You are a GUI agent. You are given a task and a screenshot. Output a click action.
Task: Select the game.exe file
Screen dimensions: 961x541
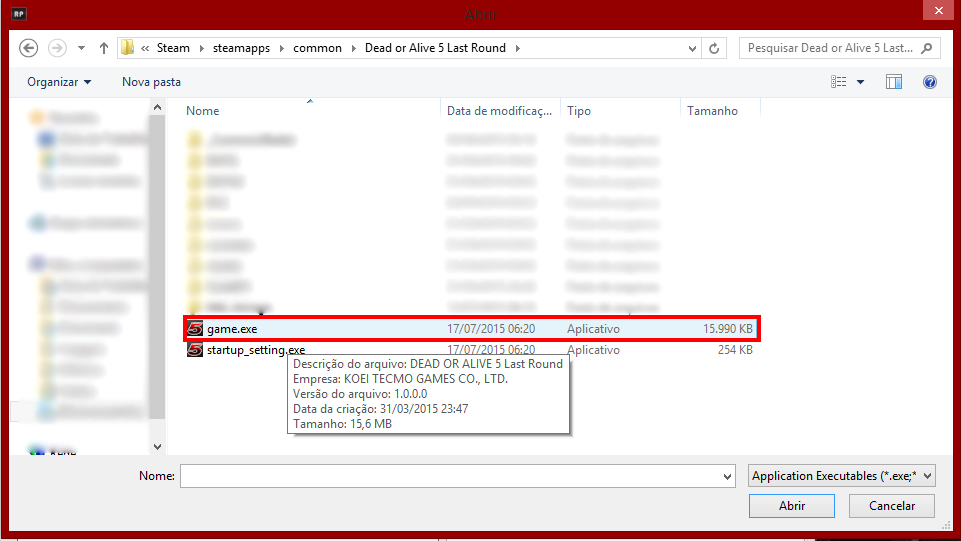tap(471, 328)
